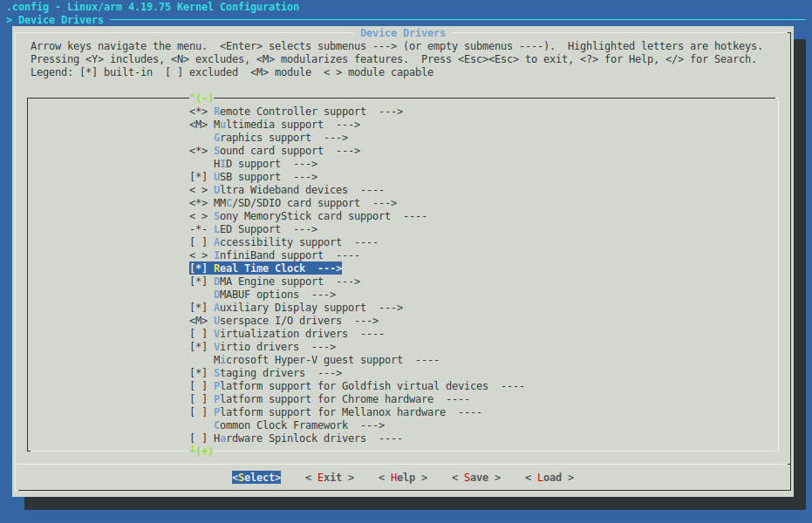Toggle Hardware Spinlock drivers checkbox

tap(198, 438)
